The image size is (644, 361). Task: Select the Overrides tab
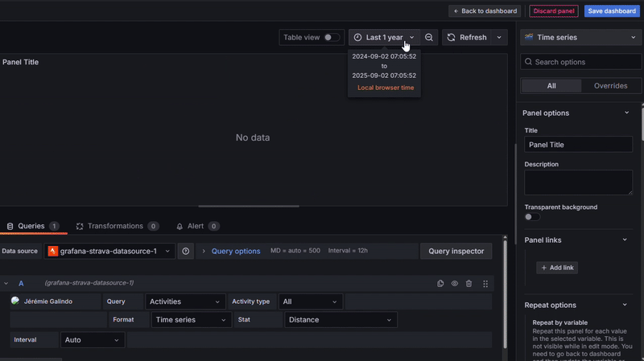coord(610,86)
